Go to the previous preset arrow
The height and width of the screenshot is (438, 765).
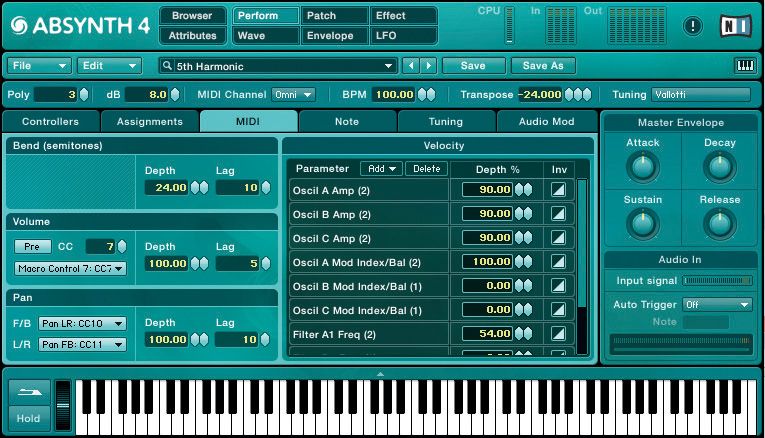pos(411,65)
